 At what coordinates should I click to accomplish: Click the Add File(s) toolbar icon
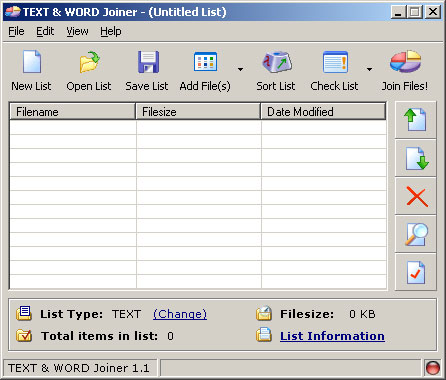point(205,62)
